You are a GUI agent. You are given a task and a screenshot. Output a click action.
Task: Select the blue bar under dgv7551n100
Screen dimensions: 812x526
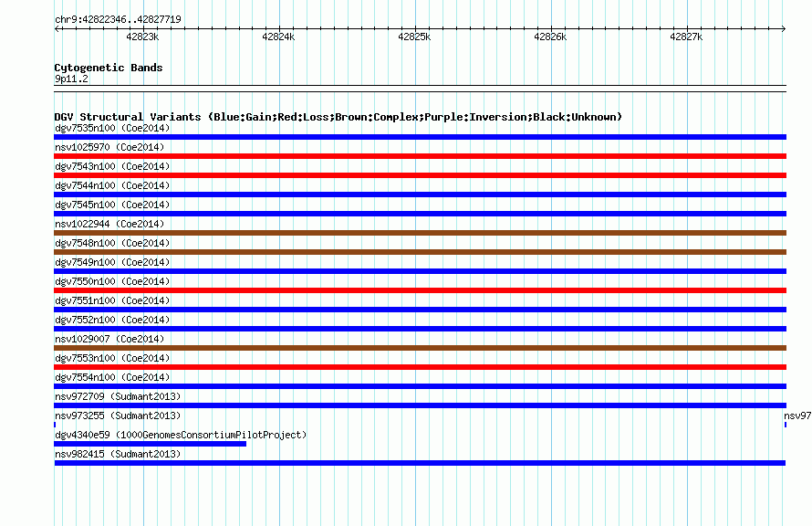click(x=420, y=310)
